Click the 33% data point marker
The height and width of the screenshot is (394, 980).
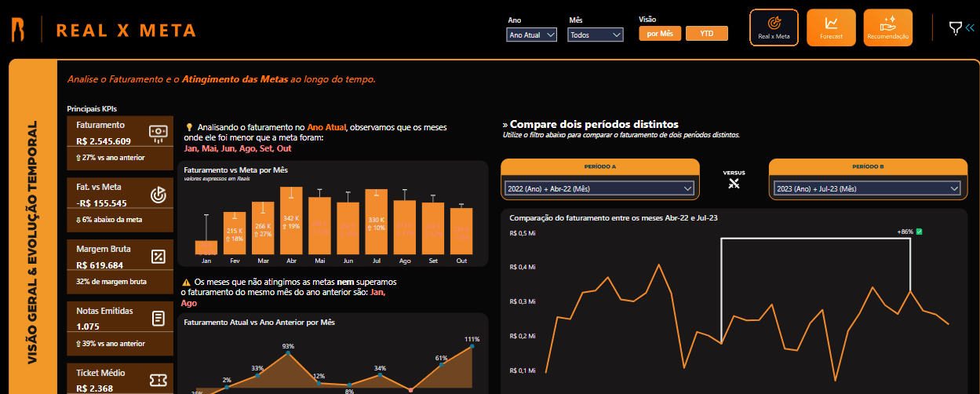coord(257,375)
